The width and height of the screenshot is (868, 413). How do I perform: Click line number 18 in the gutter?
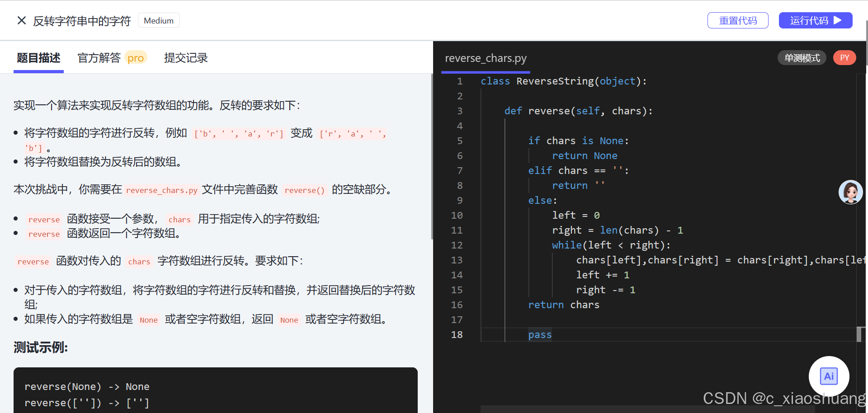[457, 334]
